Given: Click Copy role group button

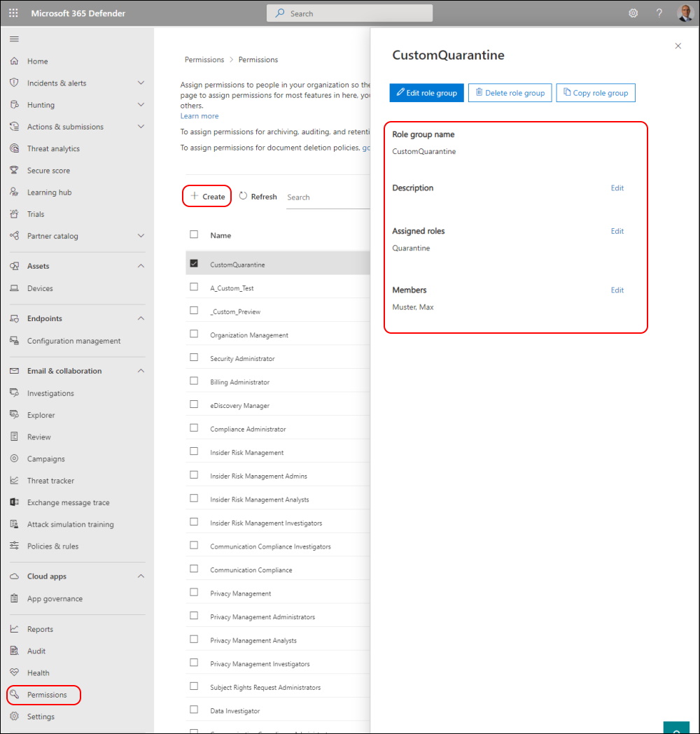Looking at the screenshot, I should click(x=596, y=92).
